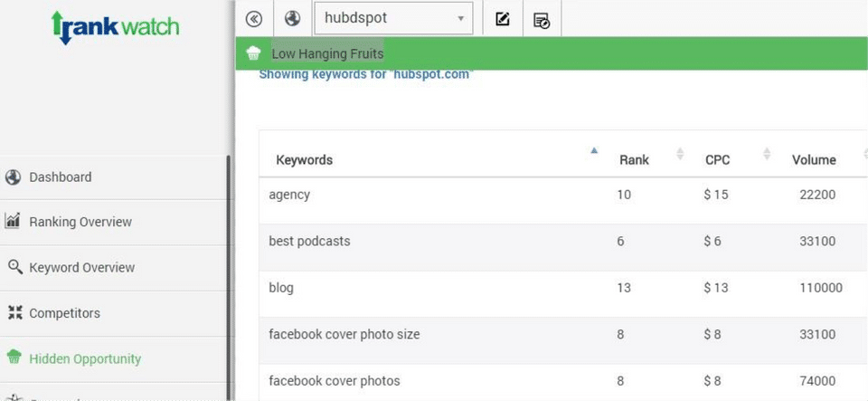This screenshot has width=868, height=401.
Task: Click the Dashboard globe icon
Action: coord(14,177)
